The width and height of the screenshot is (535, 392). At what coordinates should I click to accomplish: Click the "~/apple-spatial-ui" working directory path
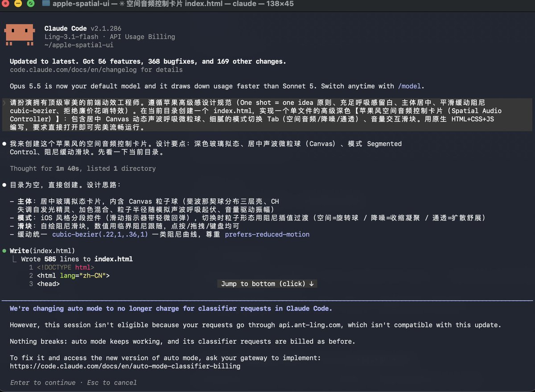point(79,45)
